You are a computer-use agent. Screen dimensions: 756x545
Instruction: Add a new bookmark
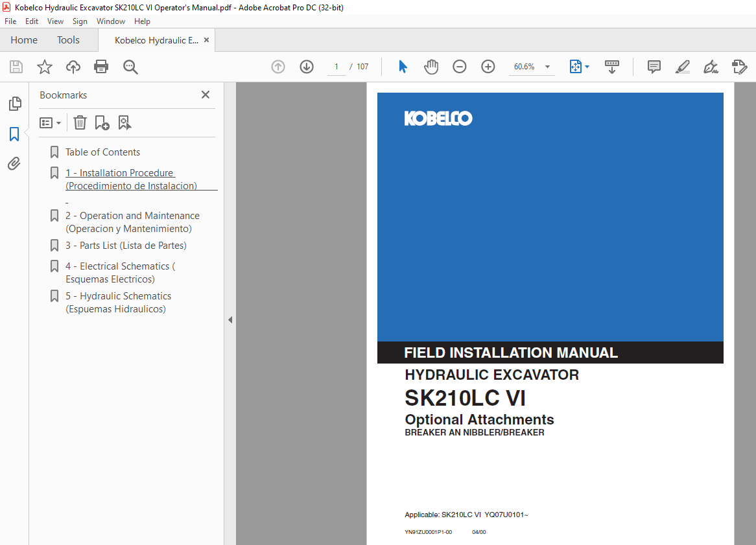[102, 122]
